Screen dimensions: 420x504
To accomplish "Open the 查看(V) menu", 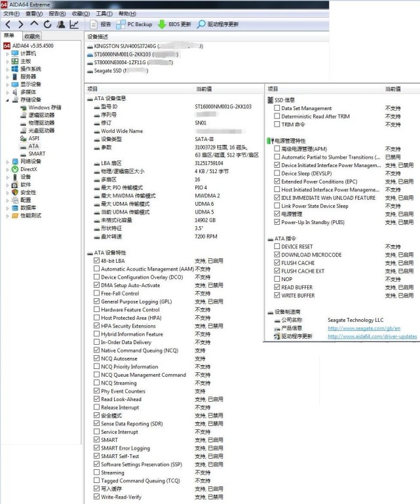I will (34, 14).
